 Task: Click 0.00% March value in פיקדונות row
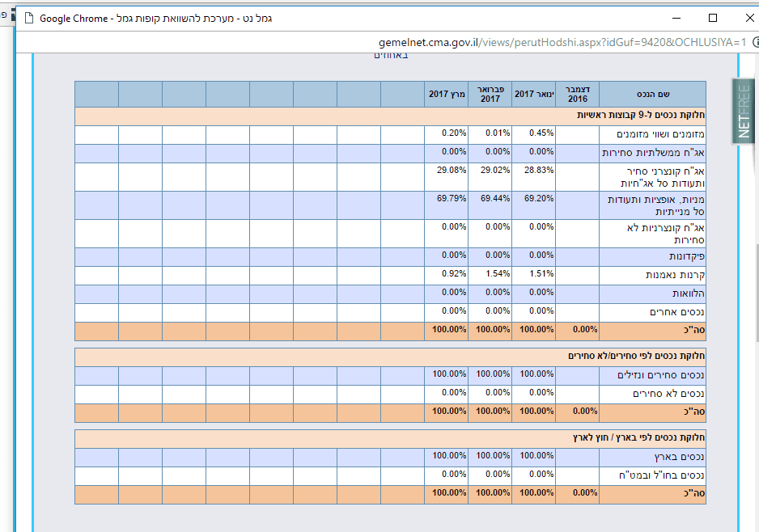coord(454,255)
